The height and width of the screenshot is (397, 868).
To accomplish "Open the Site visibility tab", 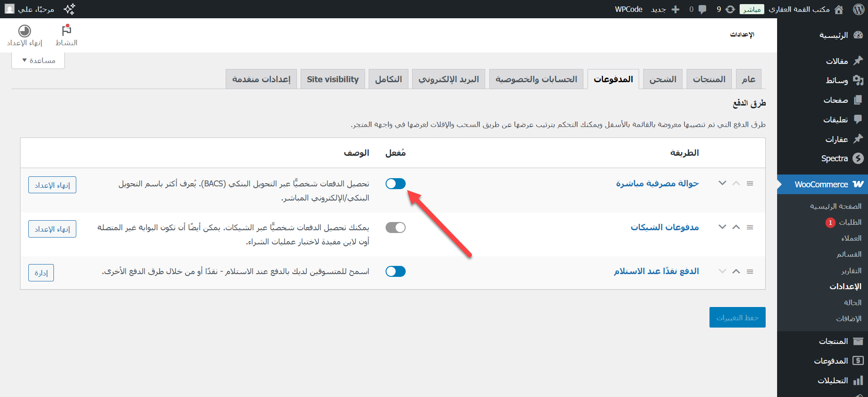I will (x=333, y=79).
